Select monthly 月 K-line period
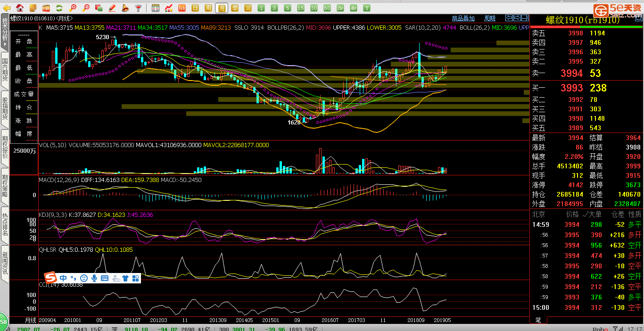 (x=222, y=8)
